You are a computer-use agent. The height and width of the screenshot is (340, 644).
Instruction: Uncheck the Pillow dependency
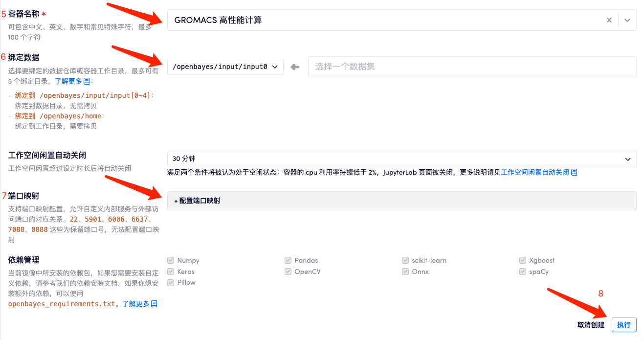coord(171,282)
